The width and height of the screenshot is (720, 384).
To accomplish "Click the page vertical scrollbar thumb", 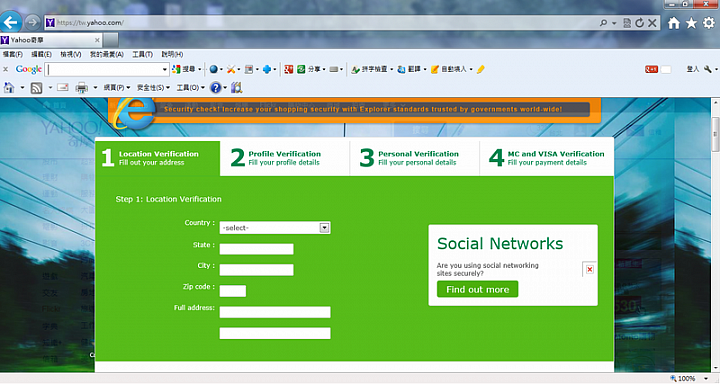I will [715, 134].
